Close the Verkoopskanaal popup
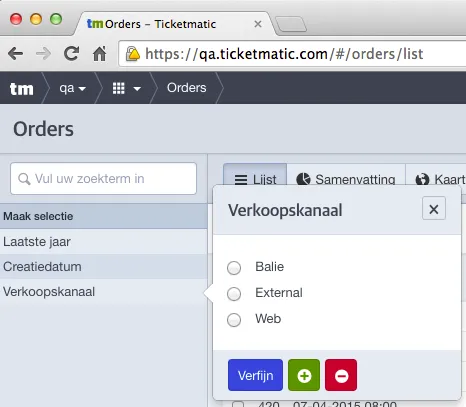The height and width of the screenshot is (407, 466). click(434, 209)
